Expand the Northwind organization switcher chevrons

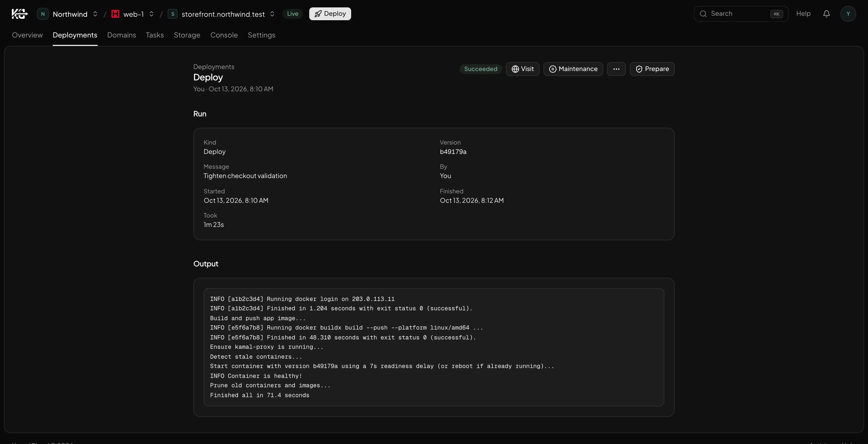click(x=95, y=14)
